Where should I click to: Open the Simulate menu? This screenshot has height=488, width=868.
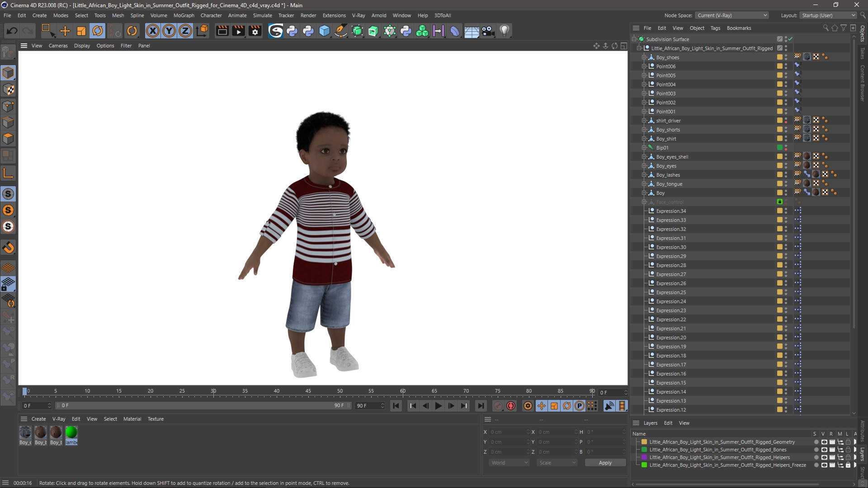pyautogui.click(x=262, y=15)
